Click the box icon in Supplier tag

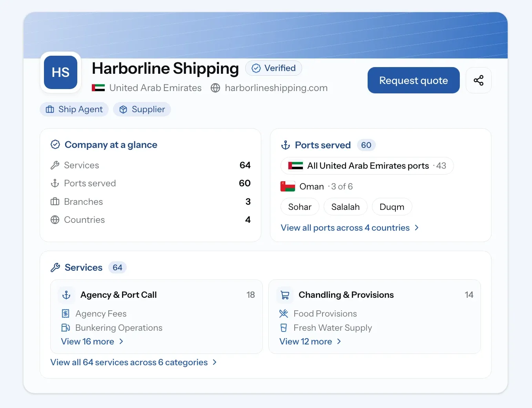pos(123,109)
